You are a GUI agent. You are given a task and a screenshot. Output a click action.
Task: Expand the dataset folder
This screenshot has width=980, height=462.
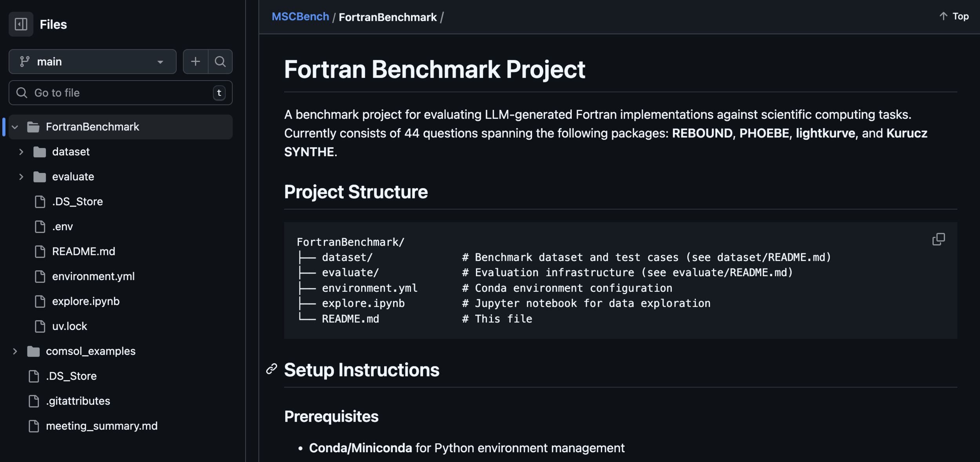coord(21,152)
